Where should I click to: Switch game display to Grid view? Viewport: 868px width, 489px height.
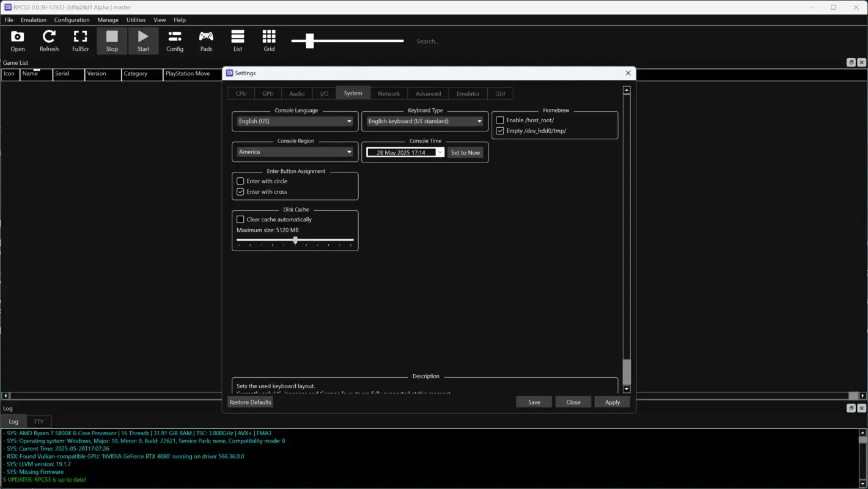click(x=269, y=40)
